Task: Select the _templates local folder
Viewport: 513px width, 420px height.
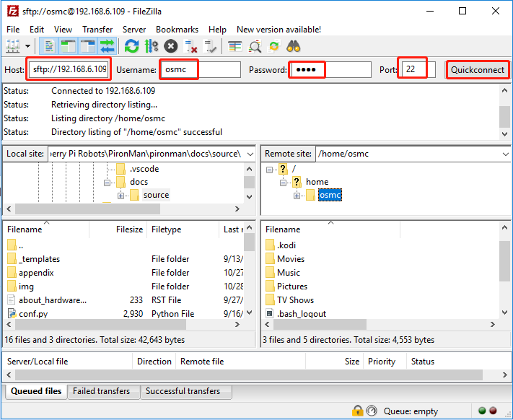Action: coord(39,259)
